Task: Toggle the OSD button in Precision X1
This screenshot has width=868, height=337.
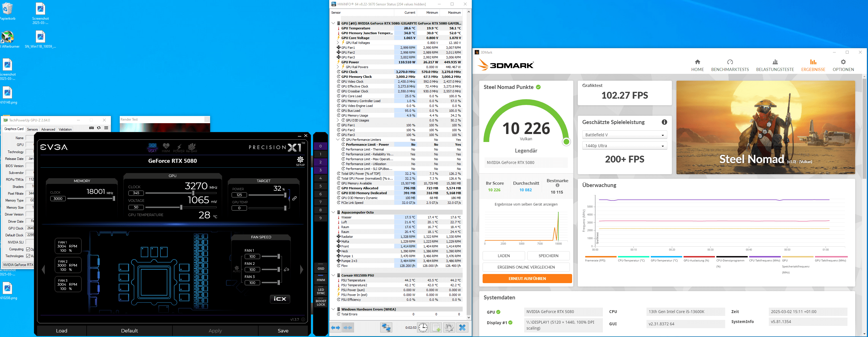Action: pos(320,269)
